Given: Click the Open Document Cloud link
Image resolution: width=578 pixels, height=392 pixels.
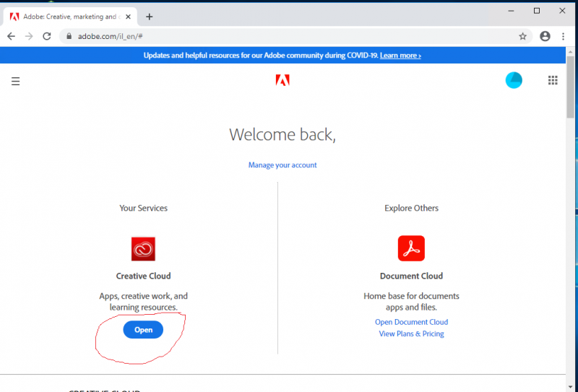Looking at the screenshot, I should (411, 322).
